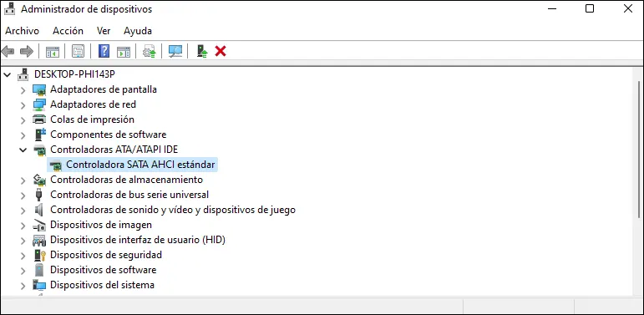Select the DESKTOP-PHI143P label
The height and width of the screenshot is (315, 644).
coord(74,74)
